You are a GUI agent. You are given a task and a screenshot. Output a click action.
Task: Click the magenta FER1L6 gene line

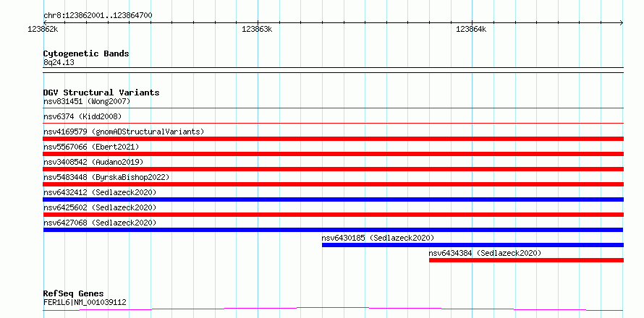pos(333,309)
